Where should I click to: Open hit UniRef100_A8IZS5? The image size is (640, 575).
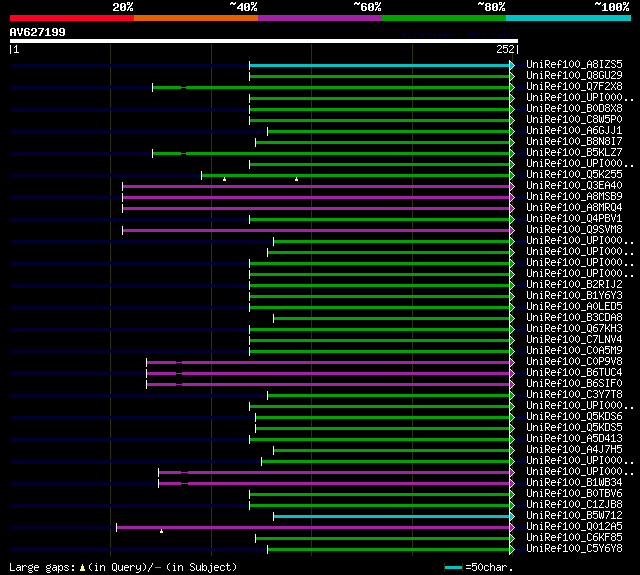point(574,64)
